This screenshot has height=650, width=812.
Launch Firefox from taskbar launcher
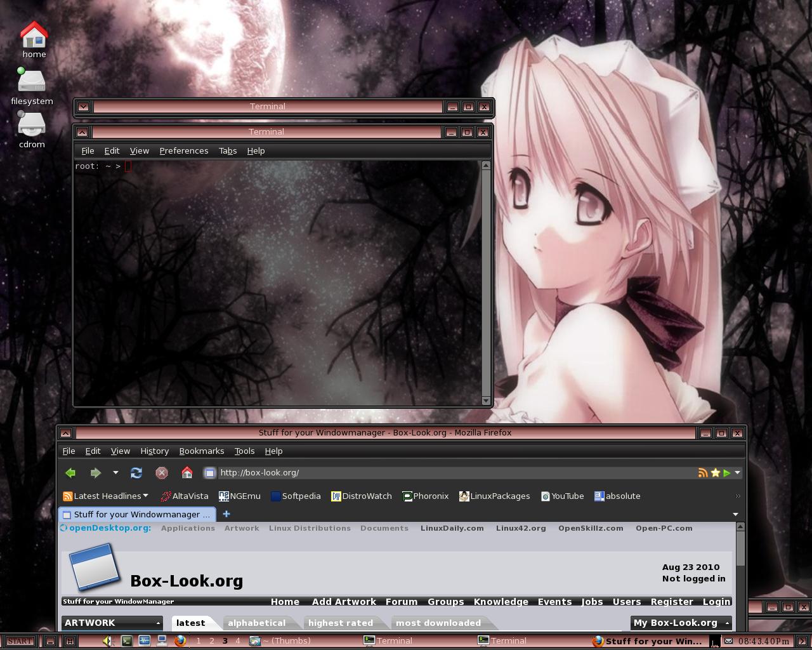(x=180, y=641)
